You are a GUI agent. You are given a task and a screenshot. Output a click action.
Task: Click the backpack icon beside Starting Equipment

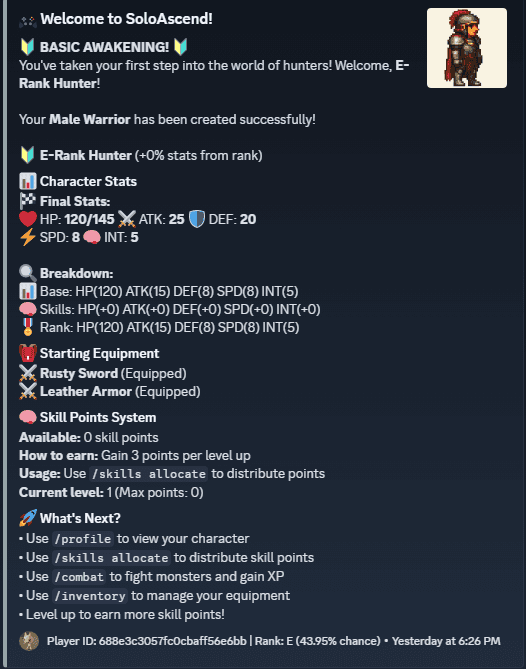click(28, 353)
